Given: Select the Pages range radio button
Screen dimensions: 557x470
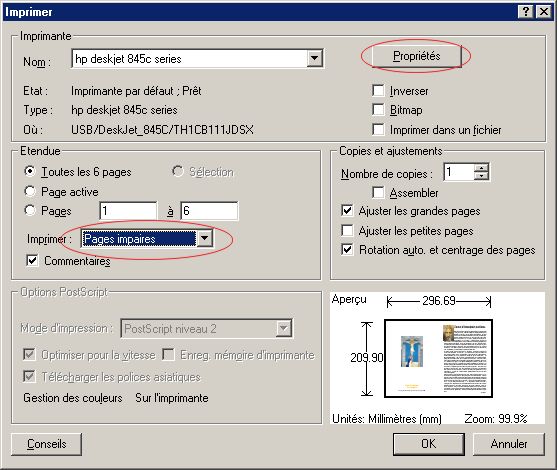Looking at the screenshot, I should click(x=30, y=211).
